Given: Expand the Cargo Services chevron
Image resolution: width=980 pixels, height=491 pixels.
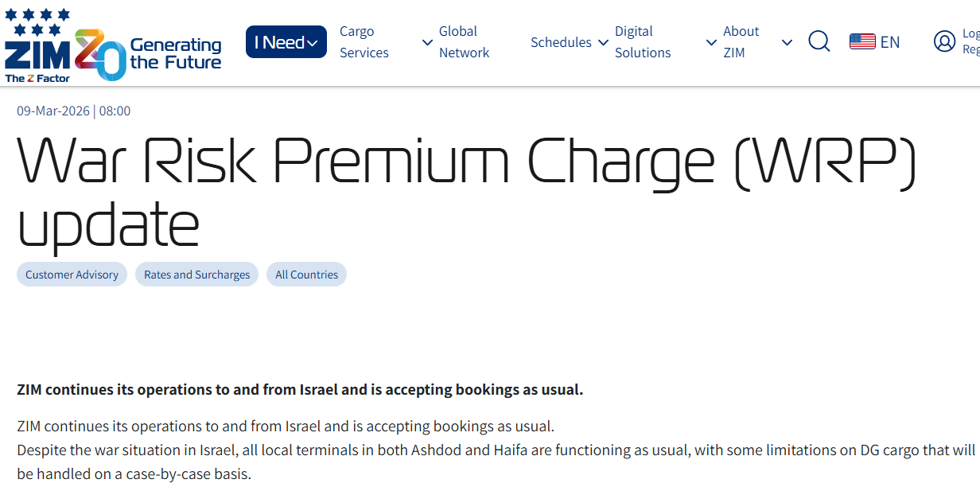Looking at the screenshot, I should 427,43.
